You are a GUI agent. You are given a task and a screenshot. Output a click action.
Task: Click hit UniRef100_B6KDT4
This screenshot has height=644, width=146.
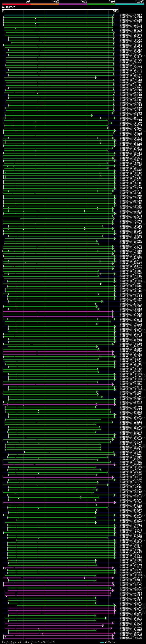pos(131,27)
